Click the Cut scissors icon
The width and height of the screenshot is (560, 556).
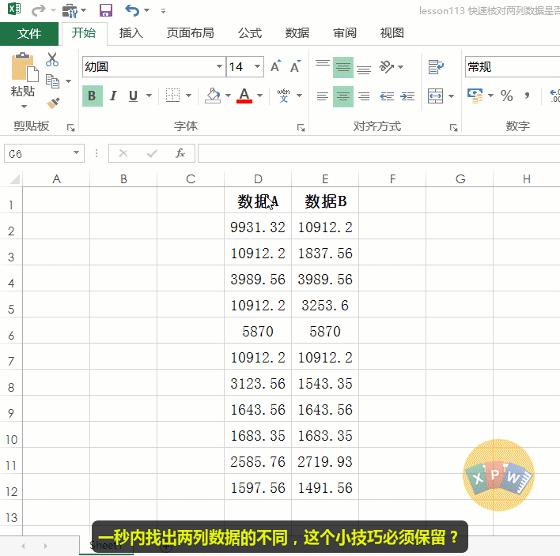52,59
